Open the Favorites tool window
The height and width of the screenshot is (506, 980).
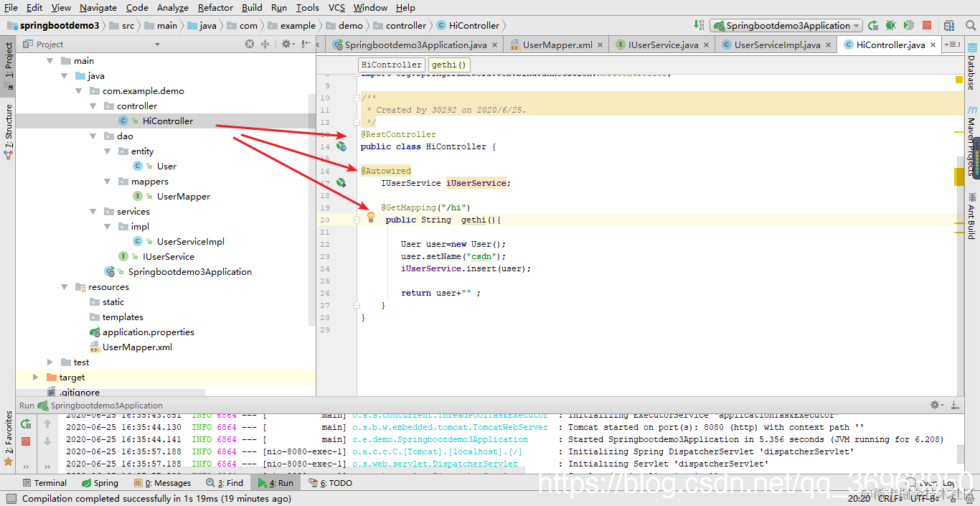pos(9,439)
